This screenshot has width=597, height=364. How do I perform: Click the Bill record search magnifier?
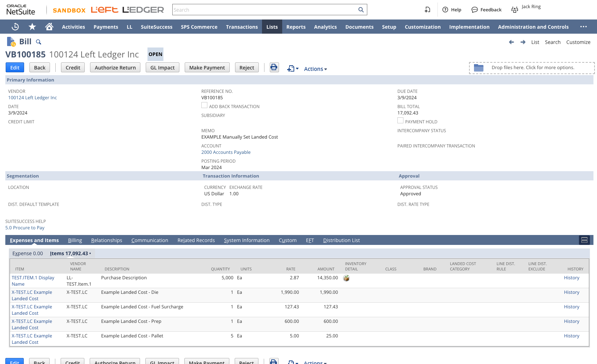click(39, 42)
